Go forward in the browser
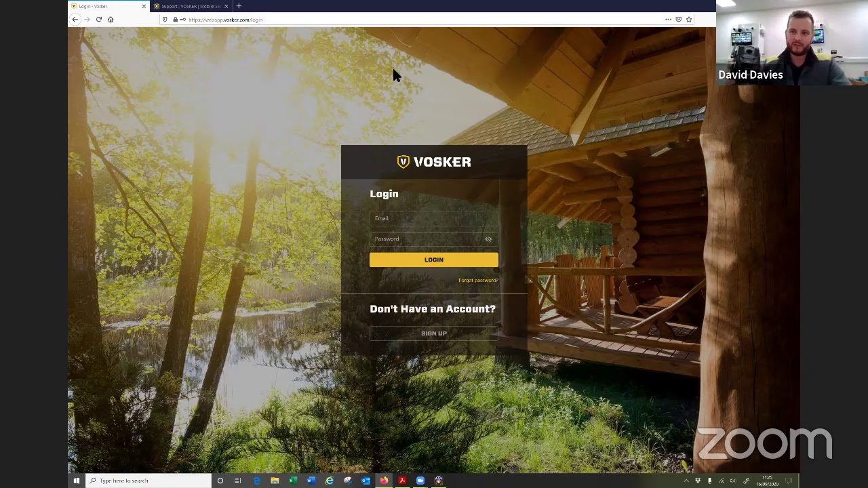The height and width of the screenshot is (488, 868). point(87,20)
